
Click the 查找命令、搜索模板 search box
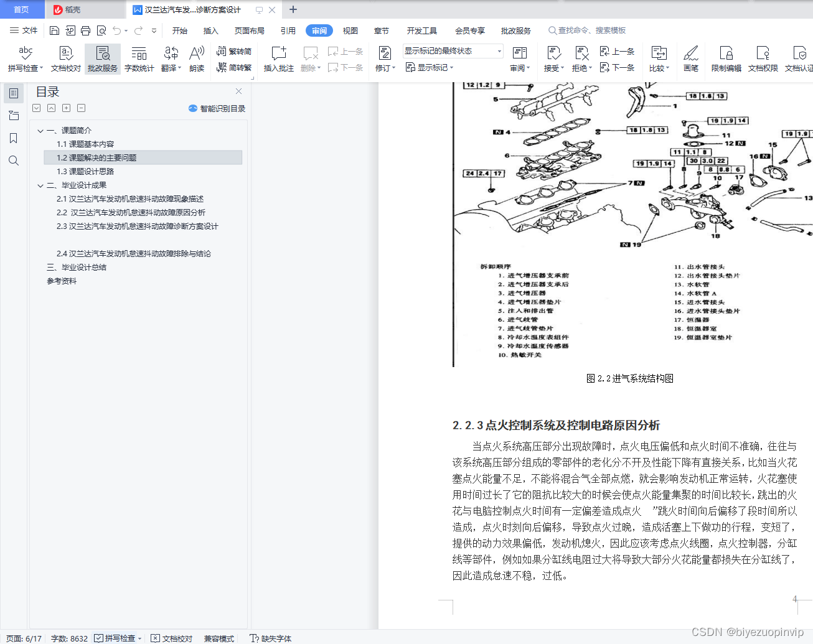(587, 30)
